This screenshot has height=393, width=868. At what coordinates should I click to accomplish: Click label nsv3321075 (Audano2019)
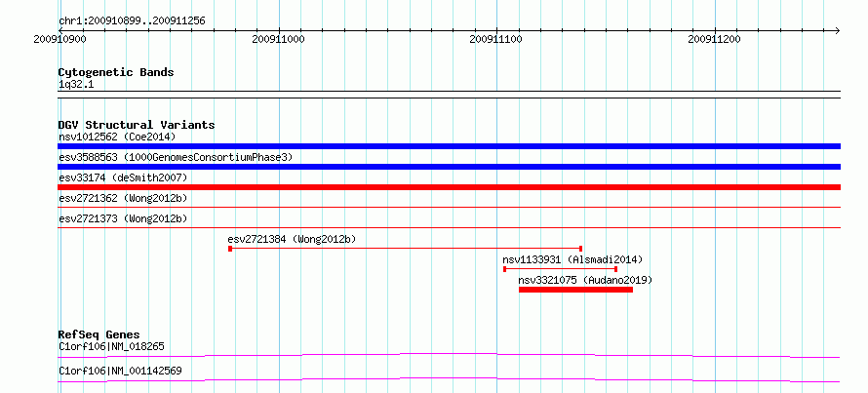(585, 280)
